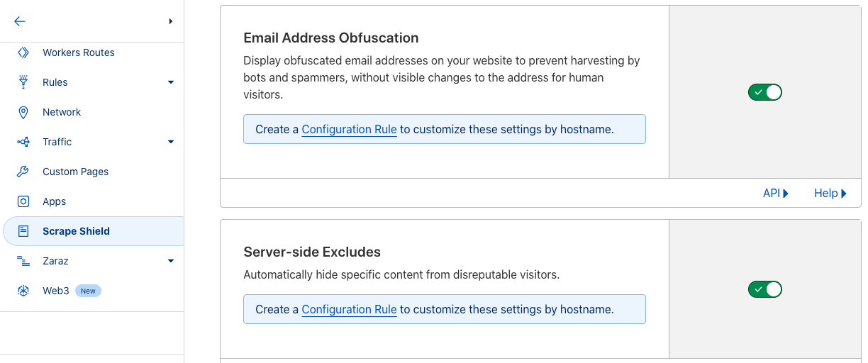
Task: Click the Rules funnel icon
Action: (x=23, y=82)
